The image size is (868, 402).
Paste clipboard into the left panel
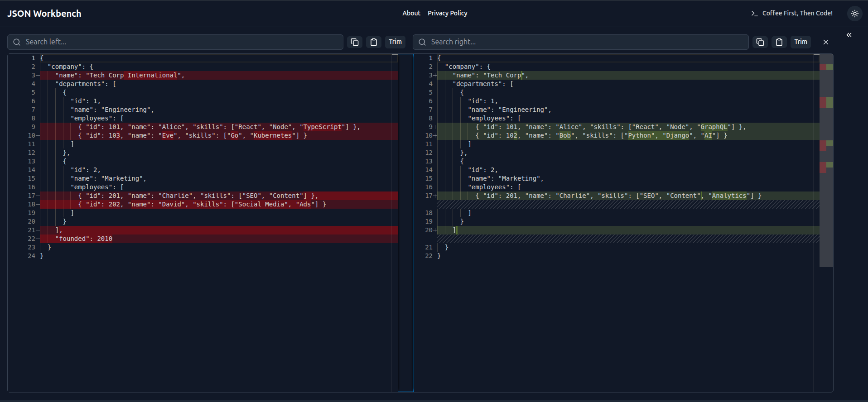coord(374,42)
